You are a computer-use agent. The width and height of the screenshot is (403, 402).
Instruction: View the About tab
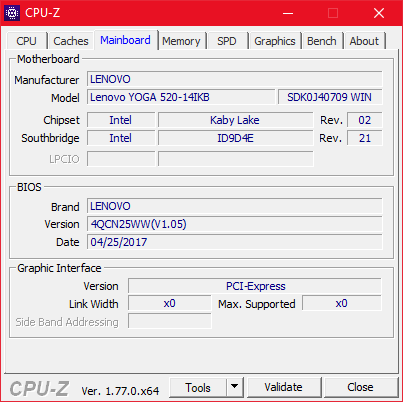[x=364, y=41]
